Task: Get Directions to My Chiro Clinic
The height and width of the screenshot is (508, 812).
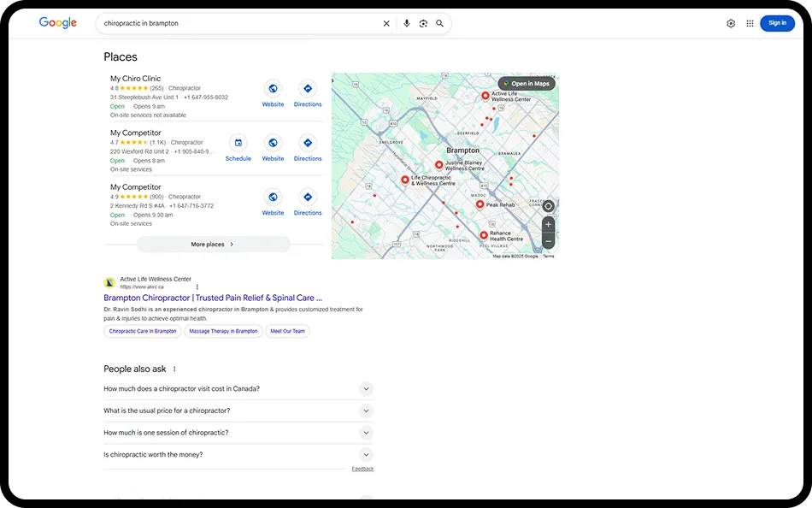Action: point(308,94)
